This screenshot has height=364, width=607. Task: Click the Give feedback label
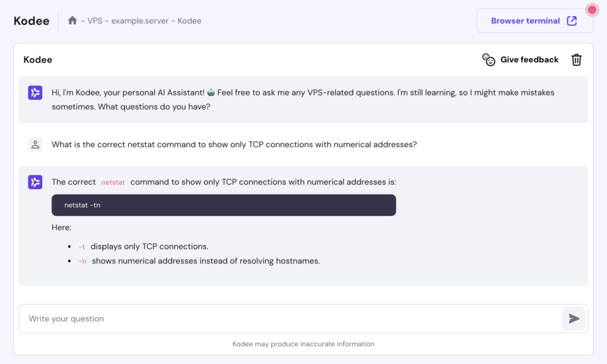pyautogui.click(x=529, y=59)
